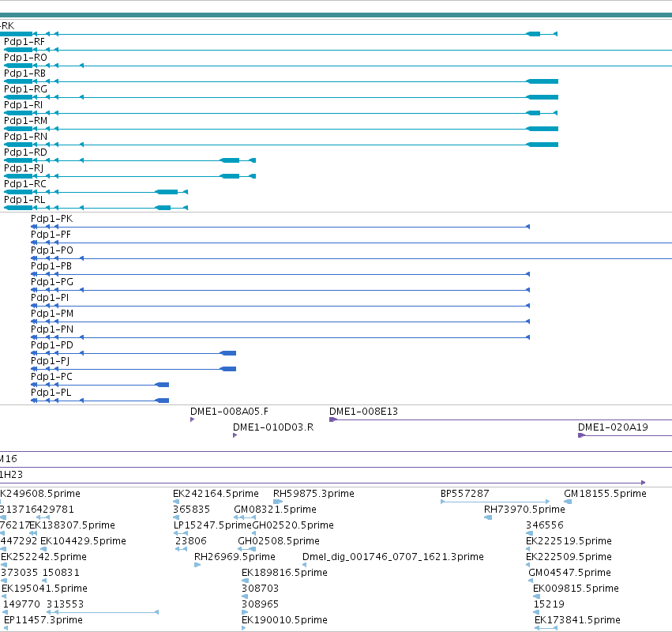Click the 308965 feature label
Image resolution: width=672 pixels, height=632 pixels.
pyautogui.click(x=260, y=604)
